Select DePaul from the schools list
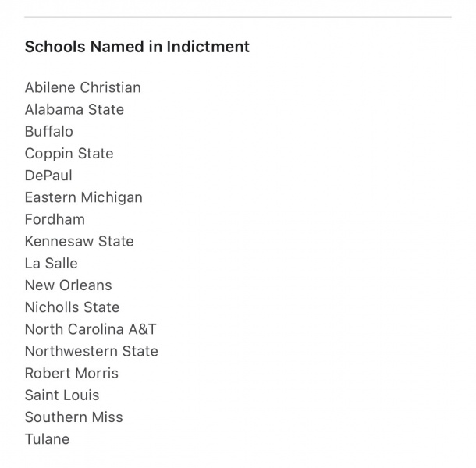The image size is (476, 468). point(48,175)
